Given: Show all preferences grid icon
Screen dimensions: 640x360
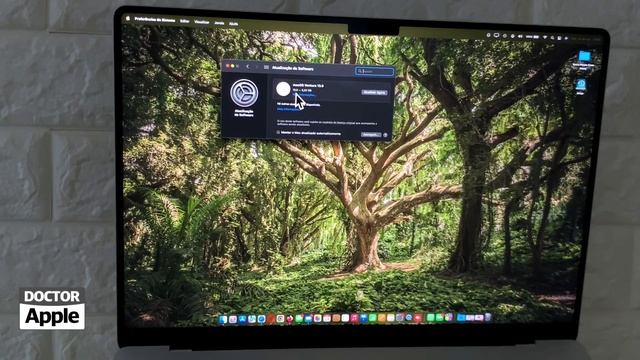Looking at the screenshot, I should pyautogui.click(x=266, y=67).
